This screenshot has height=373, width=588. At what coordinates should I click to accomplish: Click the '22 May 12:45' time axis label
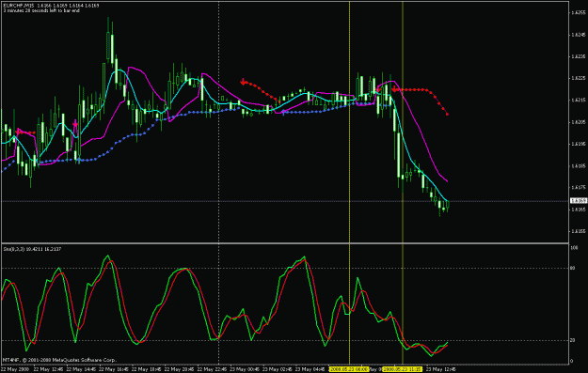coord(48,369)
